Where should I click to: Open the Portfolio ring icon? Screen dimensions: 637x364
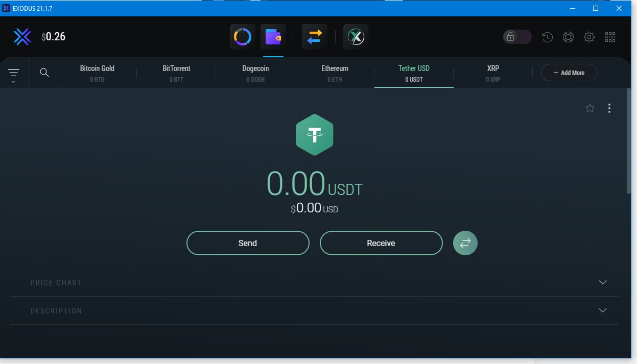click(242, 37)
